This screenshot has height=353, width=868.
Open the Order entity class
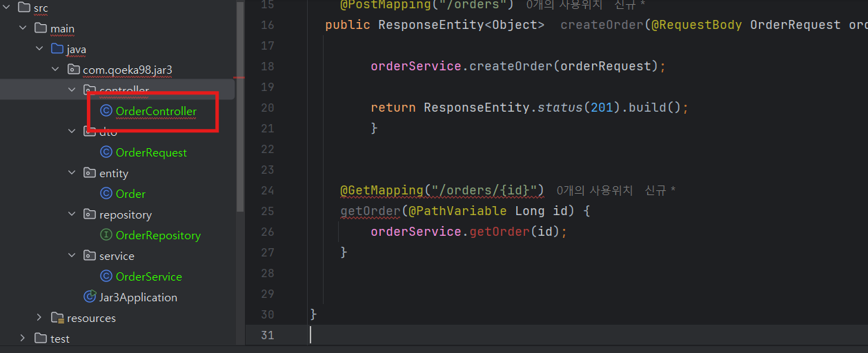pos(130,194)
